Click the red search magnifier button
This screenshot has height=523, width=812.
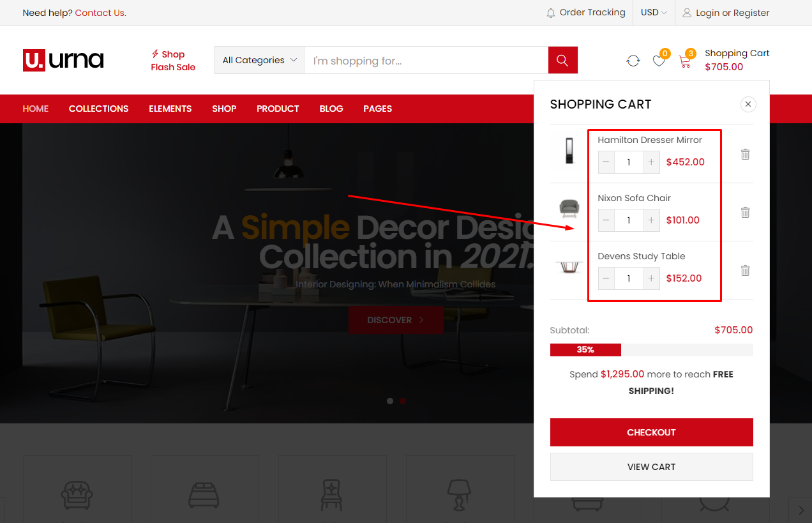coord(562,60)
